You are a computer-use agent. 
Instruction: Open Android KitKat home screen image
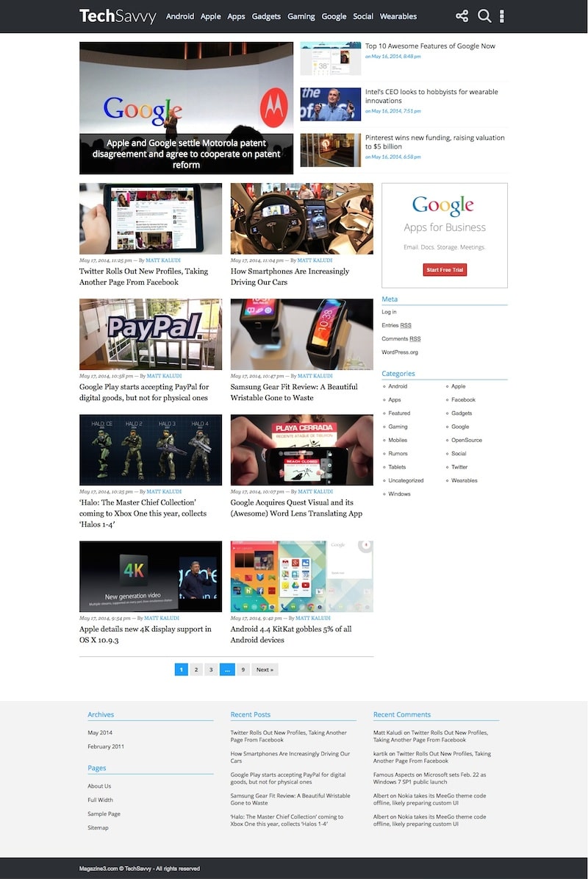[302, 576]
